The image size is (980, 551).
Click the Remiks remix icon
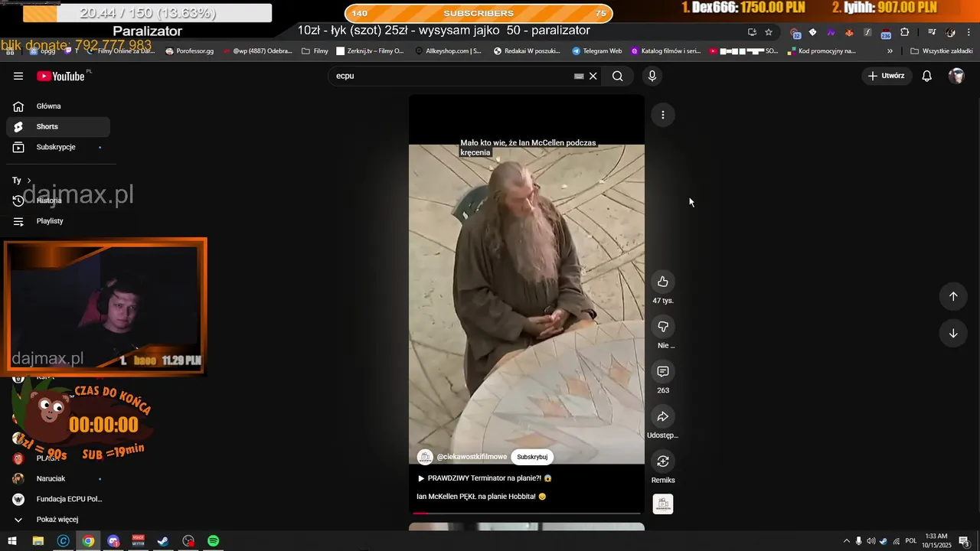click(x=663, y=461)
